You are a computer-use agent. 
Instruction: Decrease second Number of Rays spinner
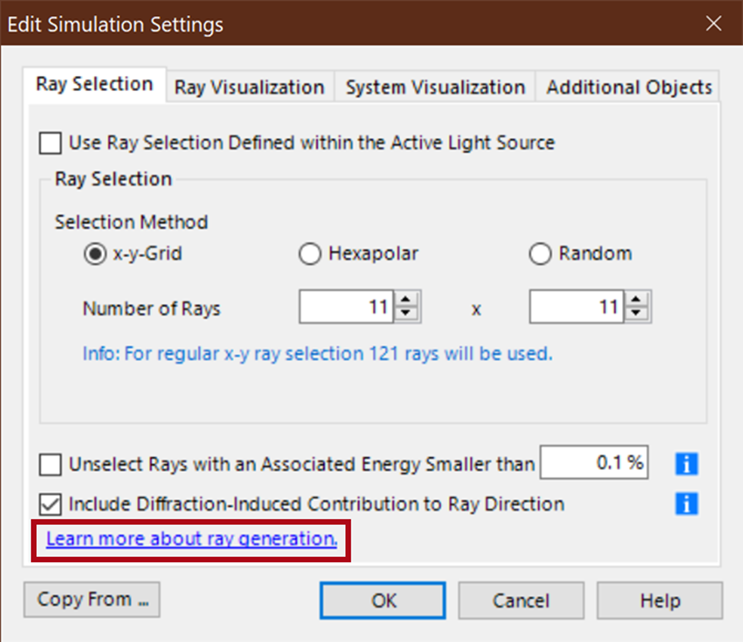click(x=636, y=314)
